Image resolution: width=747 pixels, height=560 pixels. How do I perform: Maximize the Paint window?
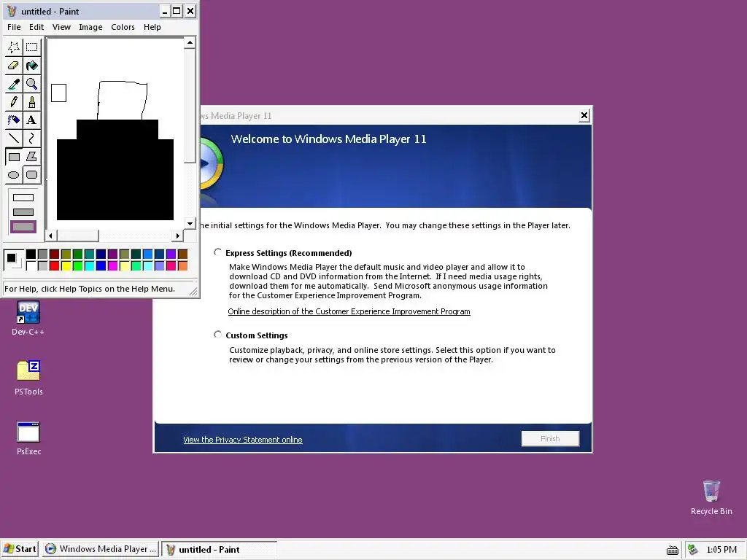[177, 11]
